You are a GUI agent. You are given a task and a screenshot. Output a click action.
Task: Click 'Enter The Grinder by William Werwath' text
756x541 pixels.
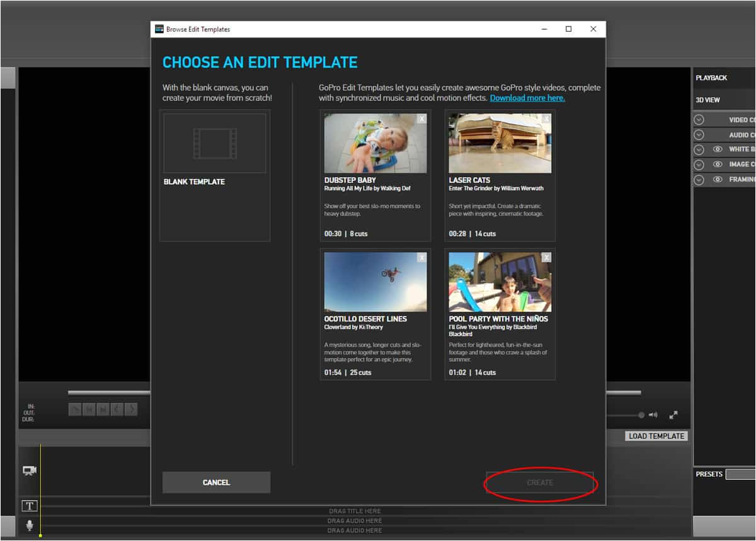(496, 189)
